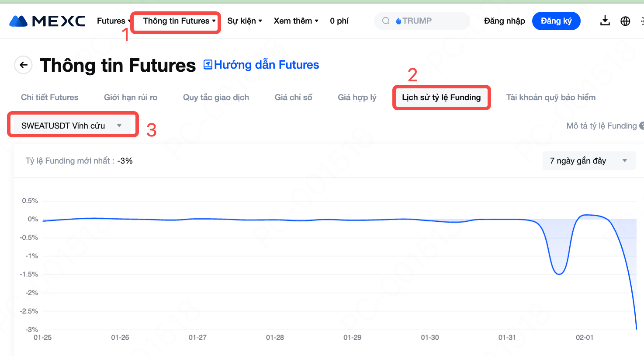644x356 pixels.
Task: Click the download app icon
Action: click(x=605, y=21)
